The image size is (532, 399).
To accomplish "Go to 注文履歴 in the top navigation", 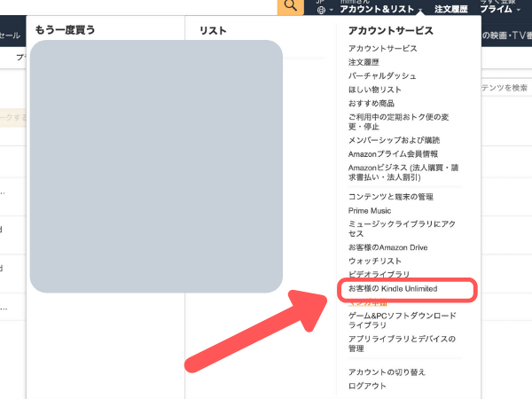I will click(x=451, y=9).
